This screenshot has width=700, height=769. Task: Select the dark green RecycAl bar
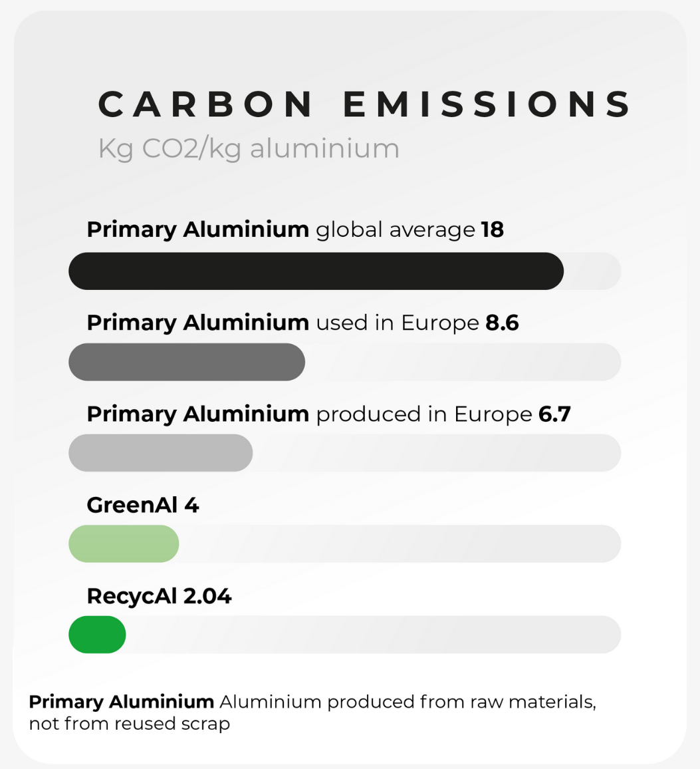[x=97, y=635]
